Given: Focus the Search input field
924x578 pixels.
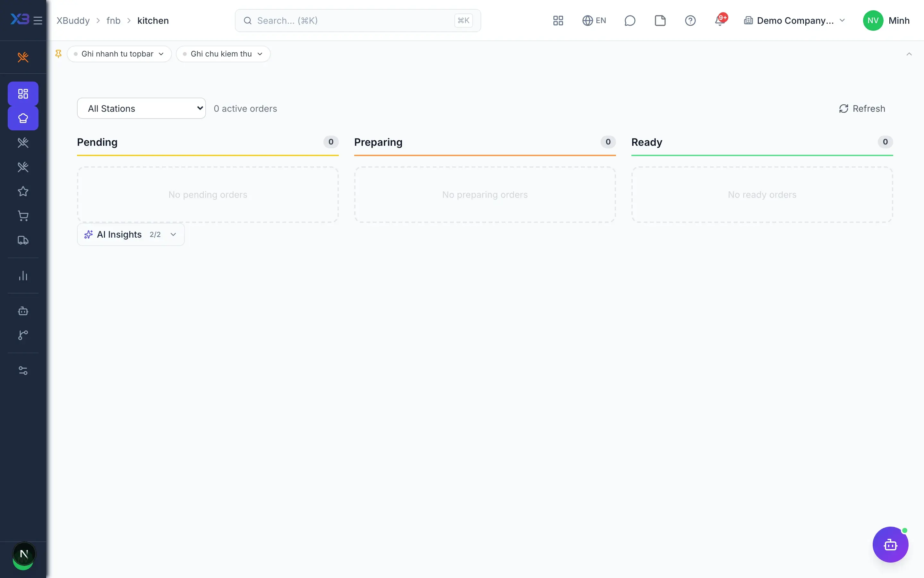Looking at the screenshot, I should coord(358,21).
